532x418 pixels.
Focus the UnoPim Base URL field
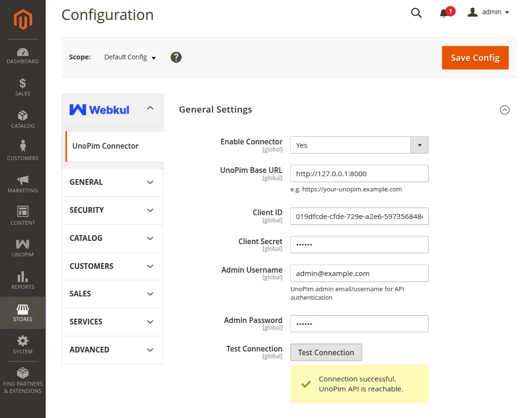tap(359, 174)
